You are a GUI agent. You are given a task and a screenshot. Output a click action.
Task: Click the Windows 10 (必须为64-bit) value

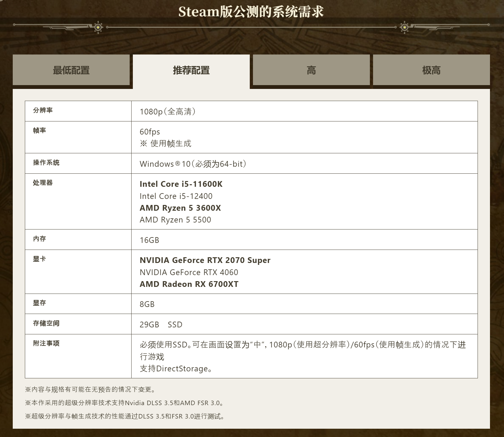coord(193,164)
